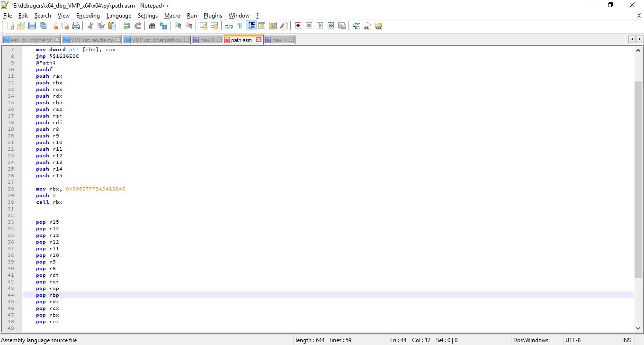Click the Close All toolbar icon
Screen dimensions: 644x345
coord(65,26)
